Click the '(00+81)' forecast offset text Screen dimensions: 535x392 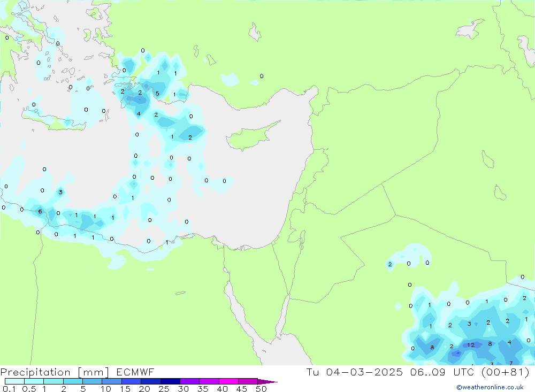tap(506, 372)
